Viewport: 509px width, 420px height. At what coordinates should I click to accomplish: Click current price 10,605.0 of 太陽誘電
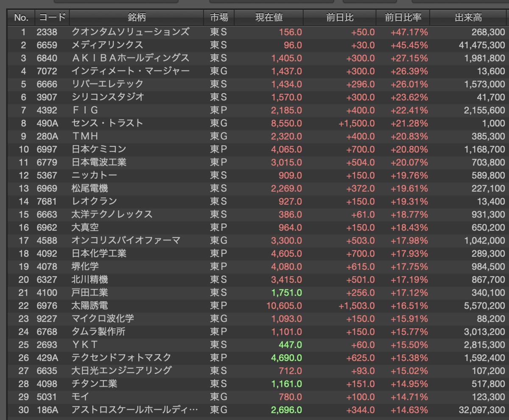tap(284, 305)
